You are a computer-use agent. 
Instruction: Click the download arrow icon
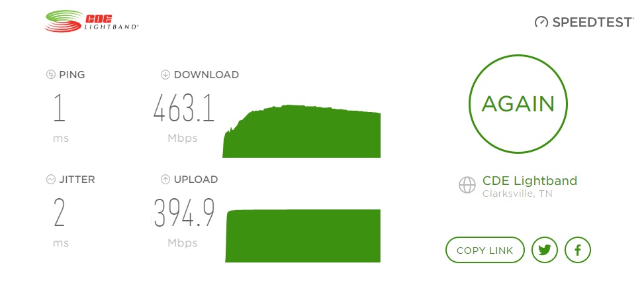[x=165, y=75]
